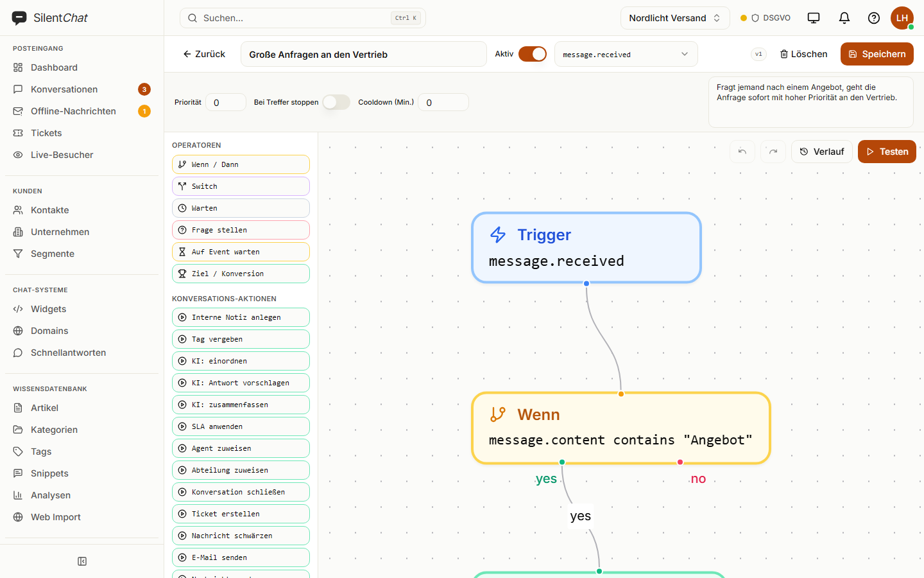
Task: Add the Interne Notiz anlegen action
Action: pyautogui.click(x=241, y=317)
